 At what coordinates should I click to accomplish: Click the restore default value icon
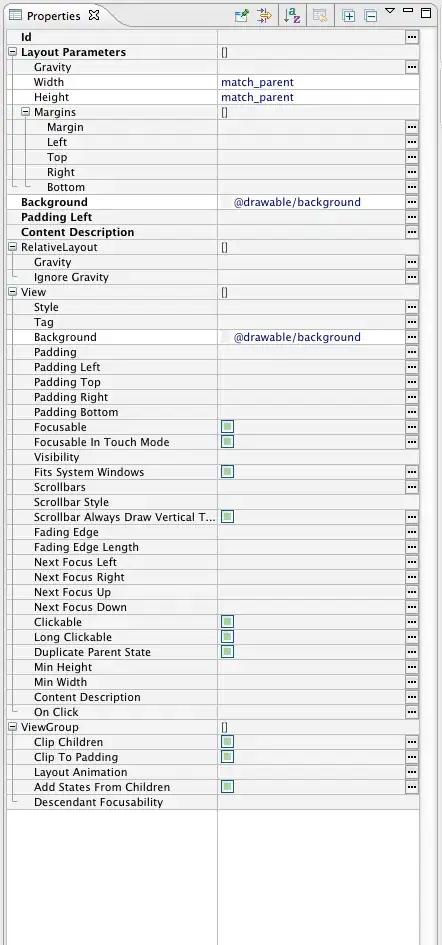pyautogui.click(x=320, y=16)
